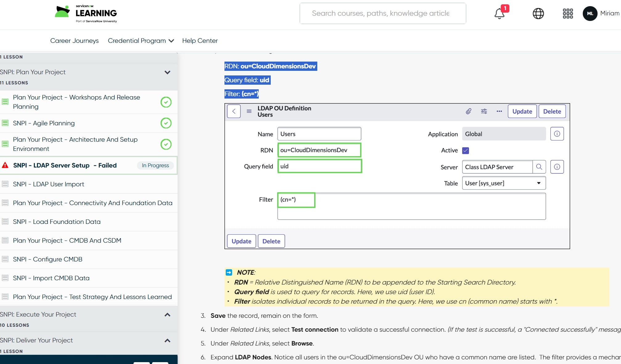621x364 pixels.
Task: Click the back arrow on the LDAP OU Definition form
Action: (x=233, y=111)
